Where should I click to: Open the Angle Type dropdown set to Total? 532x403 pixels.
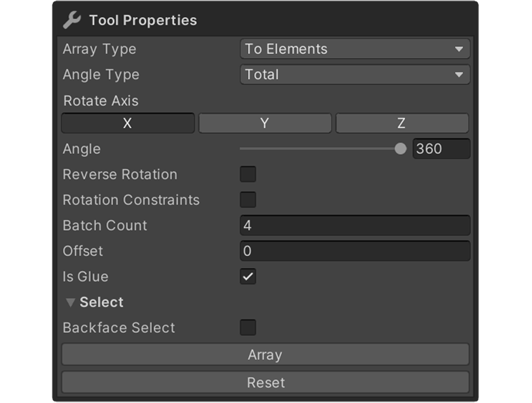coord(355,74)
